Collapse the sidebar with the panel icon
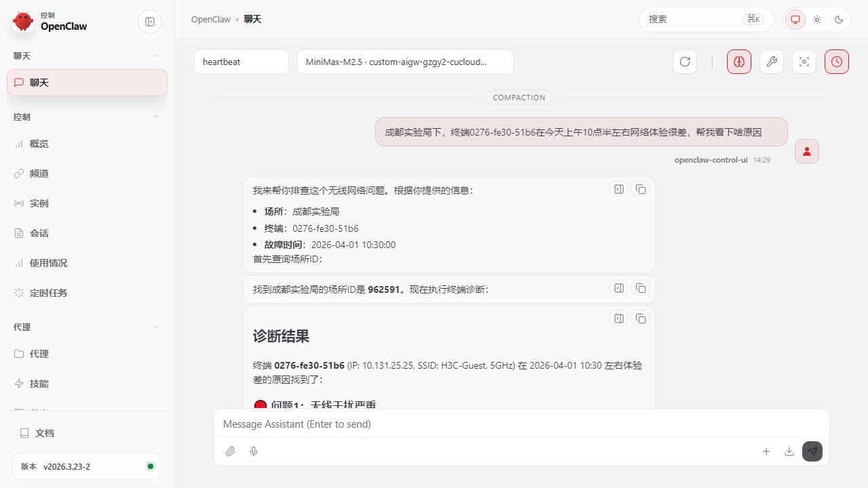 (x=150, y=22)
